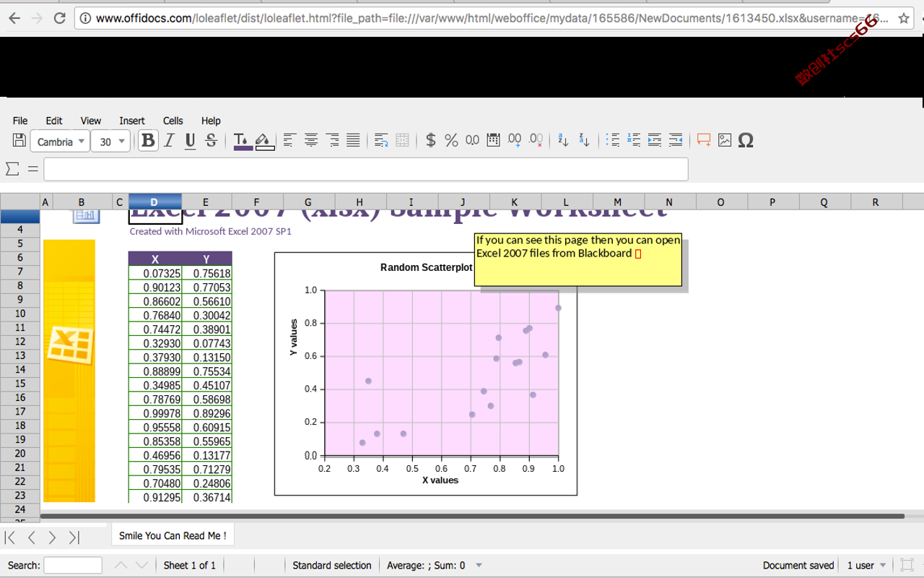This screenshot has width=924, height=578.
Task: Toggle bold formatting
Action: 148,140
